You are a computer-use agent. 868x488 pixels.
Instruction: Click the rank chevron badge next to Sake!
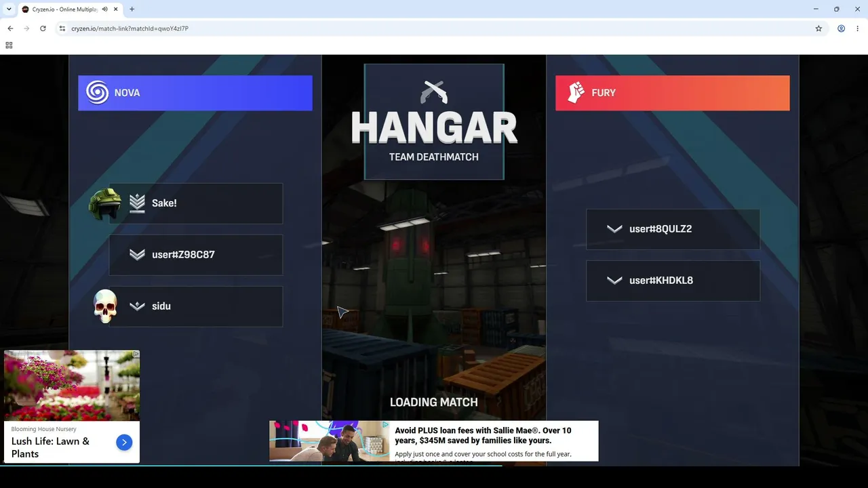[x=137, y=203]
